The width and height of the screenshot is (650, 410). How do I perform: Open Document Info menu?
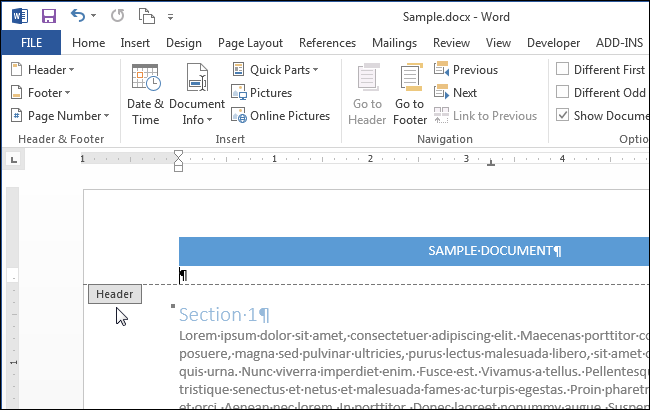(x=197, y=94)
